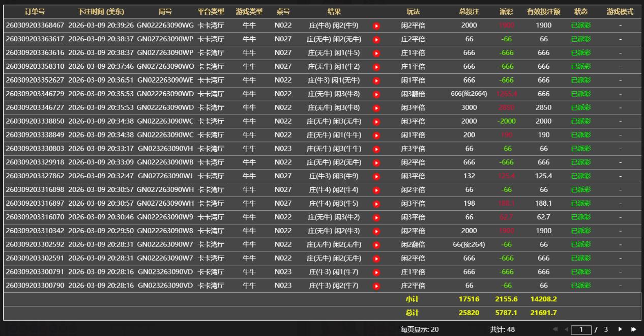Click replay button on order 260309203352627 row
This screenshot has height=336, width=644.
click(x=376, y=80)
